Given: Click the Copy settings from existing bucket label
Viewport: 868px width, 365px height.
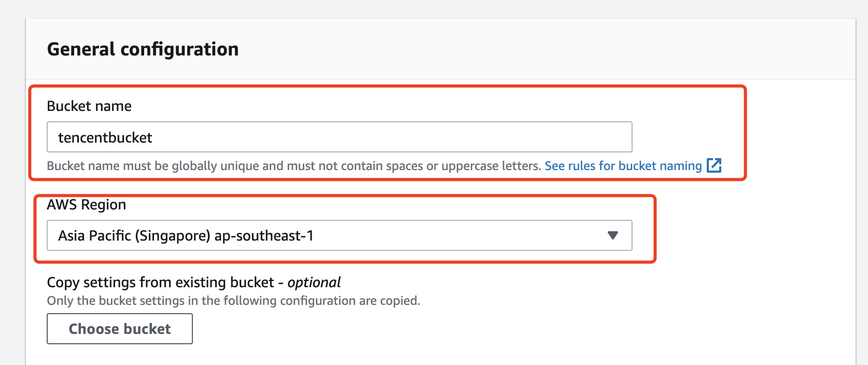Looking at the screenshot, I should pyautogui.click(x=160, y=283).
